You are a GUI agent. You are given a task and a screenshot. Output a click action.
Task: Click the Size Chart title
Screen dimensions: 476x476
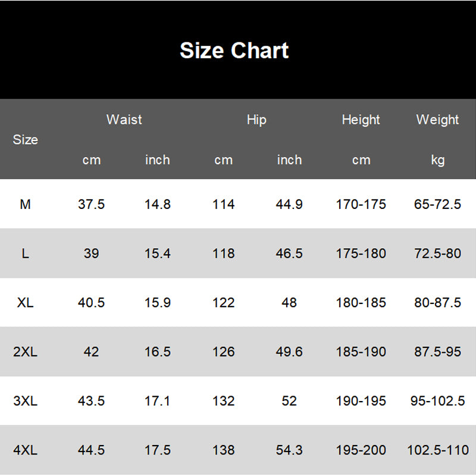tap(234, 51)
